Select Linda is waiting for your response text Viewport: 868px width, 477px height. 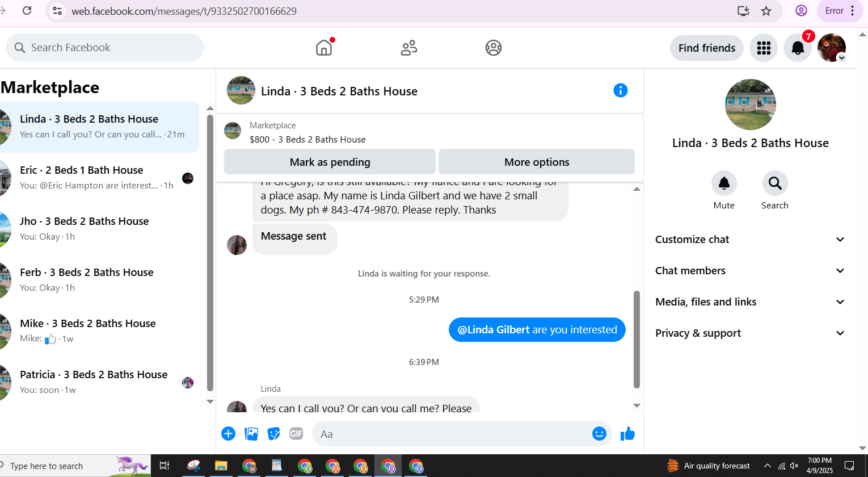point(424,274)
